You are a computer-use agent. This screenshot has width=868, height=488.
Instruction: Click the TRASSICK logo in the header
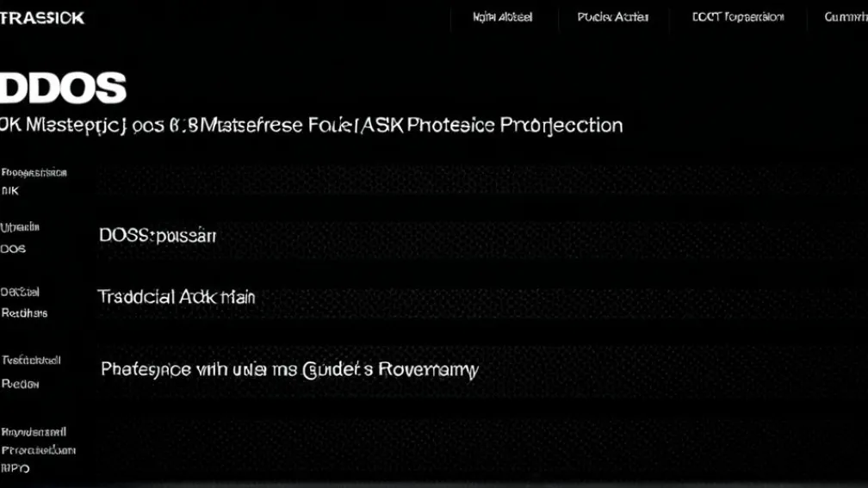click(42, 17)
